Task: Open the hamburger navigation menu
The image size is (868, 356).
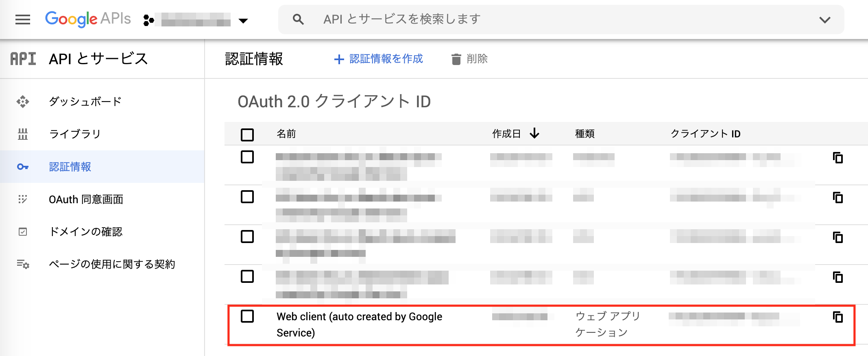Action: click(23, 20)
